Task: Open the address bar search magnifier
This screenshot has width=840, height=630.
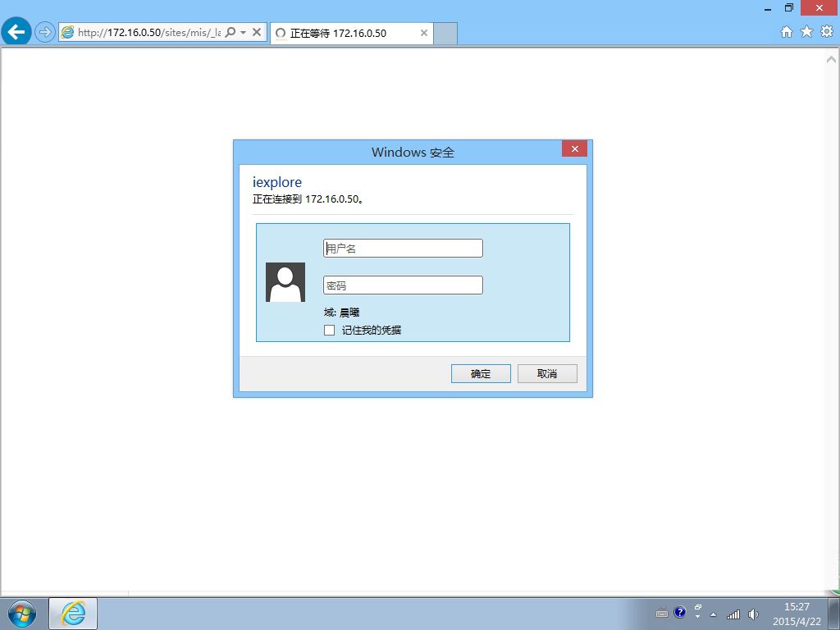Action: click(x=231, y=32)
